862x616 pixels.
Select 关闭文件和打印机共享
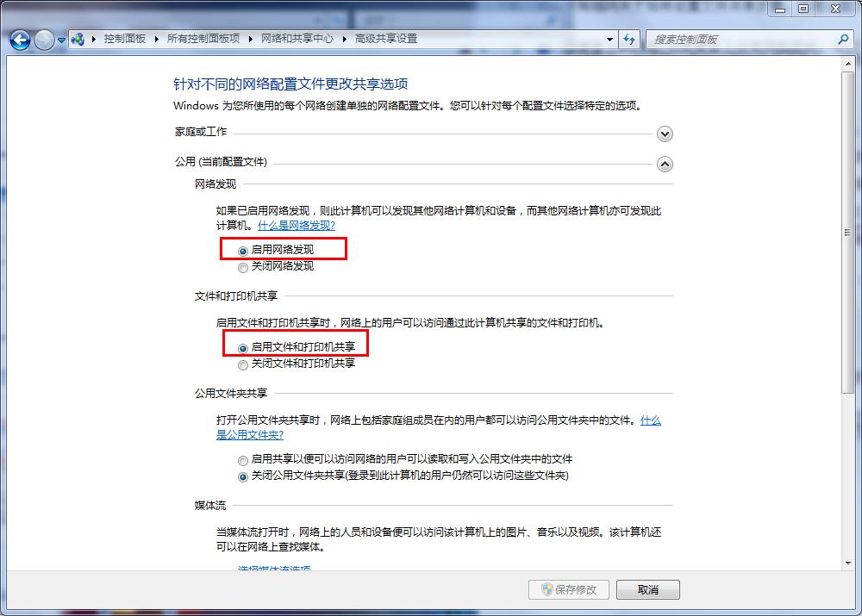242,365
